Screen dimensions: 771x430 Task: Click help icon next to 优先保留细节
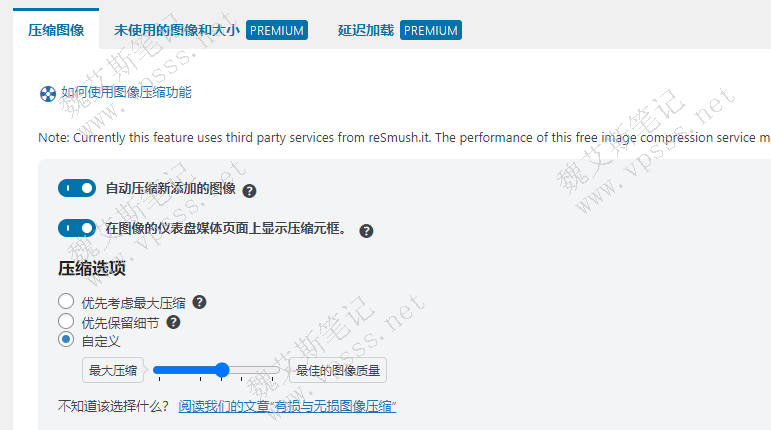pyautogui.click(x=173, y=322)
